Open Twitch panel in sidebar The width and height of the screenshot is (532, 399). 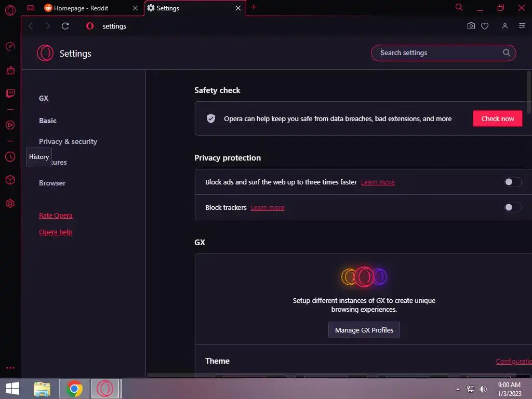(x=10, y=94)
